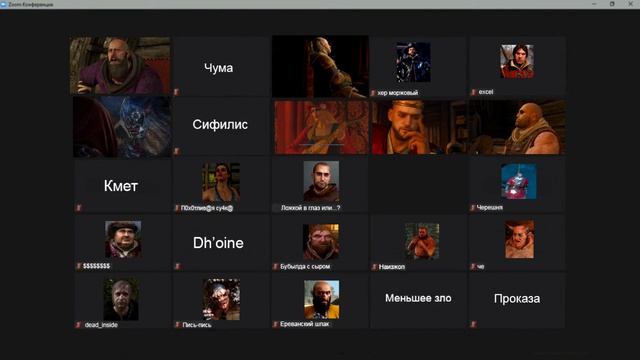Click muted mic icon beside excel name
The height and width of the screenshot is (360, 640).
point(473,92)
